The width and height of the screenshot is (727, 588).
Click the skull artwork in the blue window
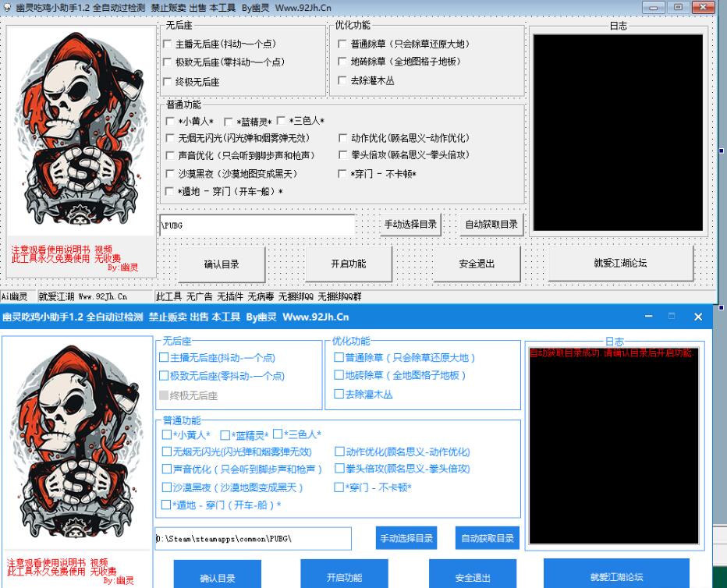pos(77,442)
